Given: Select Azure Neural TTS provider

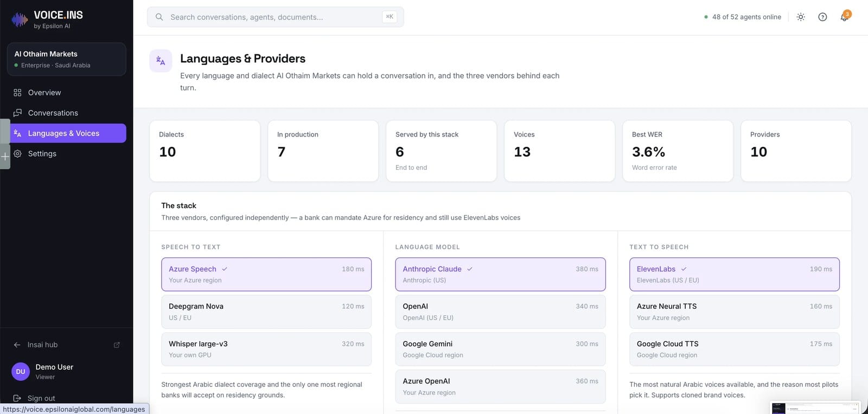Looking at the screenshot, I should pyautogui.click(x=735, y=312).
